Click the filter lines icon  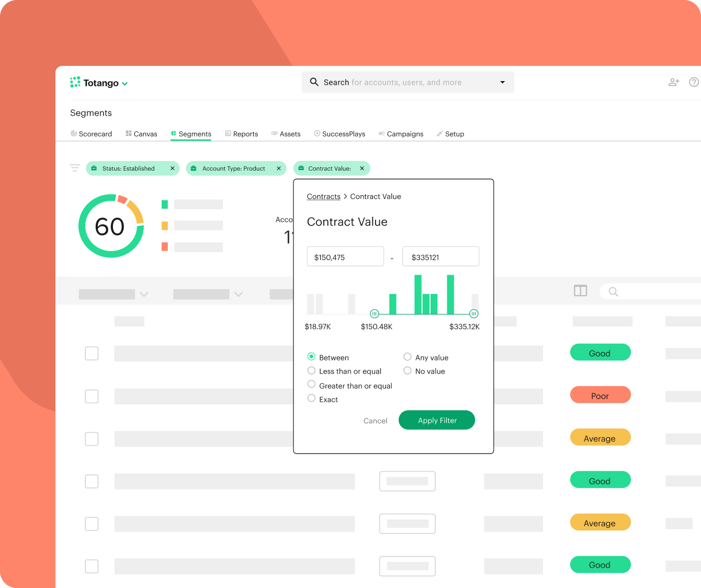point(75,168)
